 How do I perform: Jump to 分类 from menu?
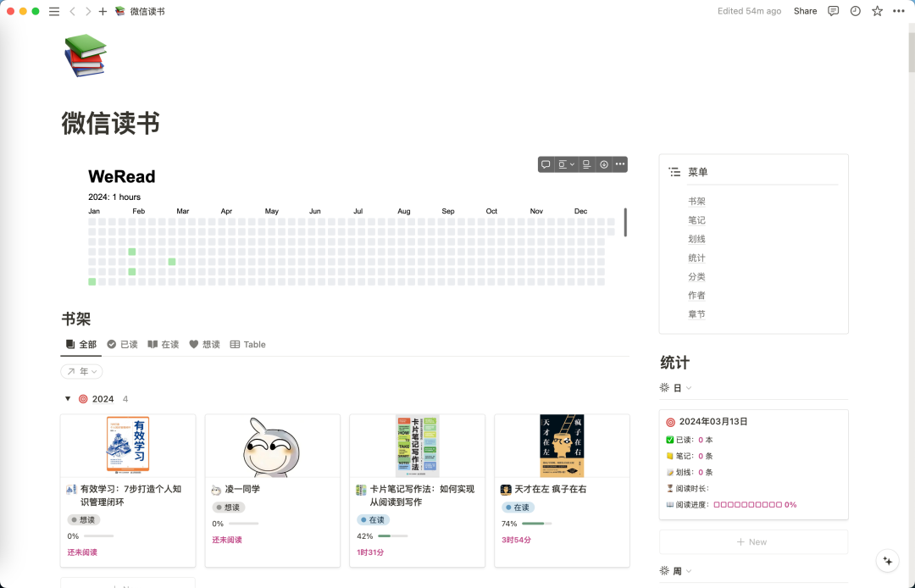(696, 276)
